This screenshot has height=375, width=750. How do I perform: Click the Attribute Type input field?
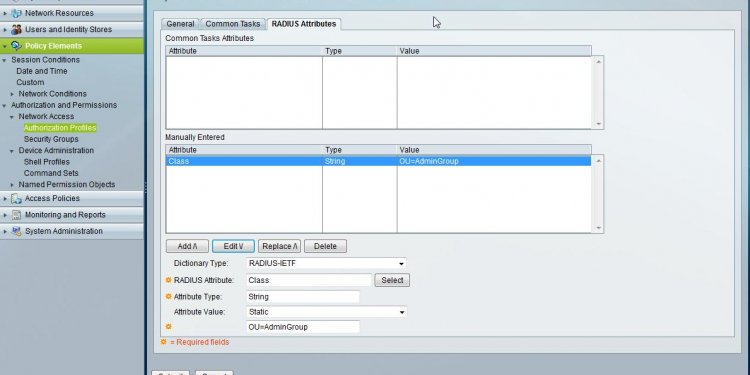pos(303,297)
